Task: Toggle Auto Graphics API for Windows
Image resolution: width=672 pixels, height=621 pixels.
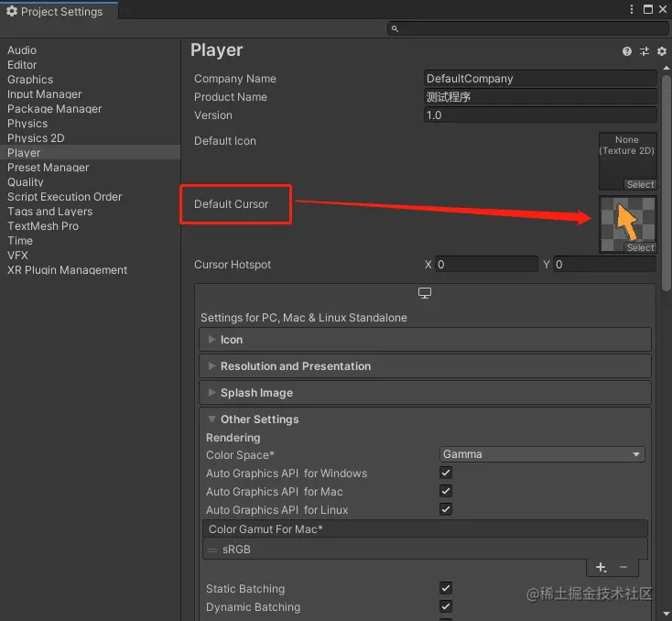Action: [446, 473]
